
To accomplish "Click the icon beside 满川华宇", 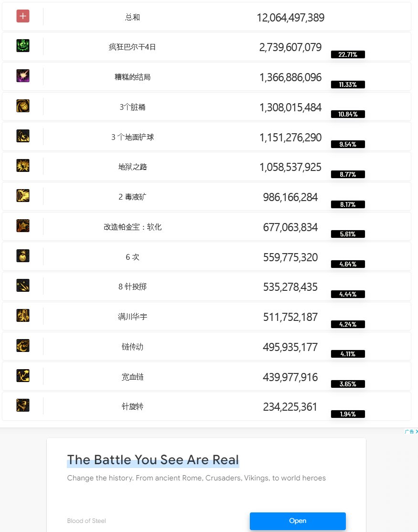I will (x=23, y=316).
